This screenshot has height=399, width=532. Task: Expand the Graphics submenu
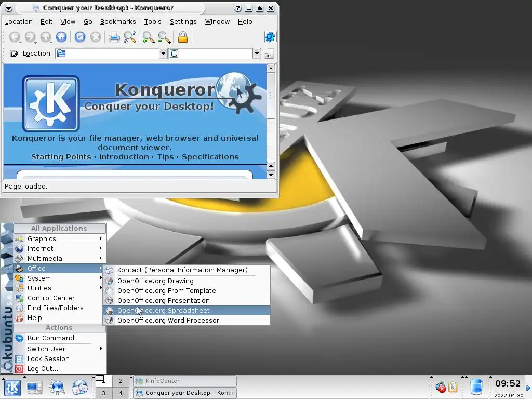[x=60, y=238]
